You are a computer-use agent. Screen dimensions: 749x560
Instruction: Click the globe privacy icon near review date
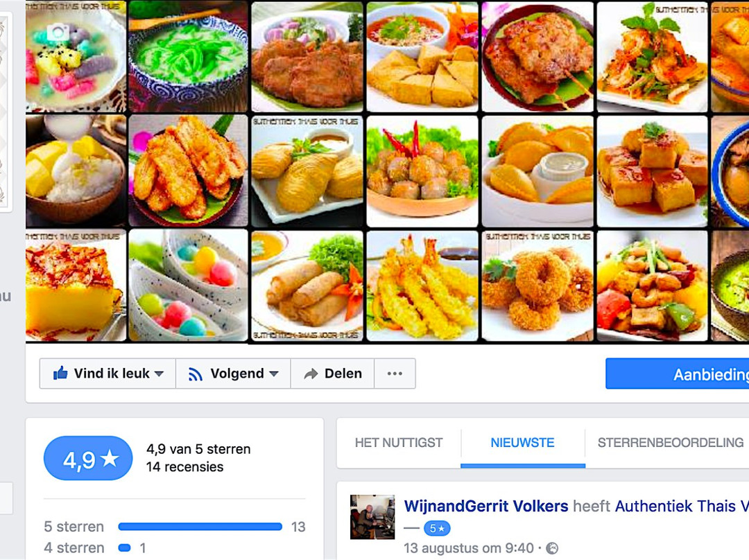[552, 548]
